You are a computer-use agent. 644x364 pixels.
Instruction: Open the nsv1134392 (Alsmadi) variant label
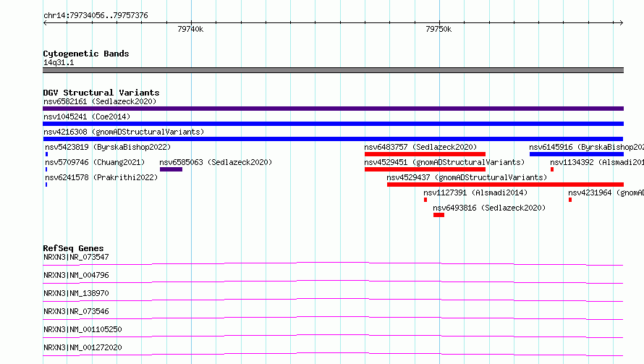(597, 162)
